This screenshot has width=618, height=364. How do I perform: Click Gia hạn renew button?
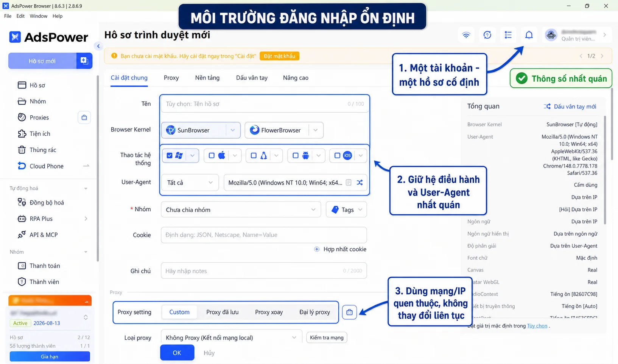click(x=50, y=356)
